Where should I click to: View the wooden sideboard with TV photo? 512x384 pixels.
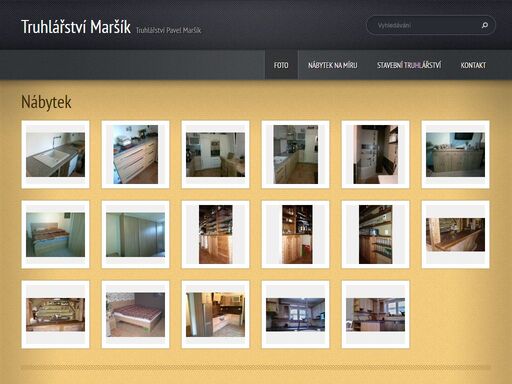[x=455, y=154]
